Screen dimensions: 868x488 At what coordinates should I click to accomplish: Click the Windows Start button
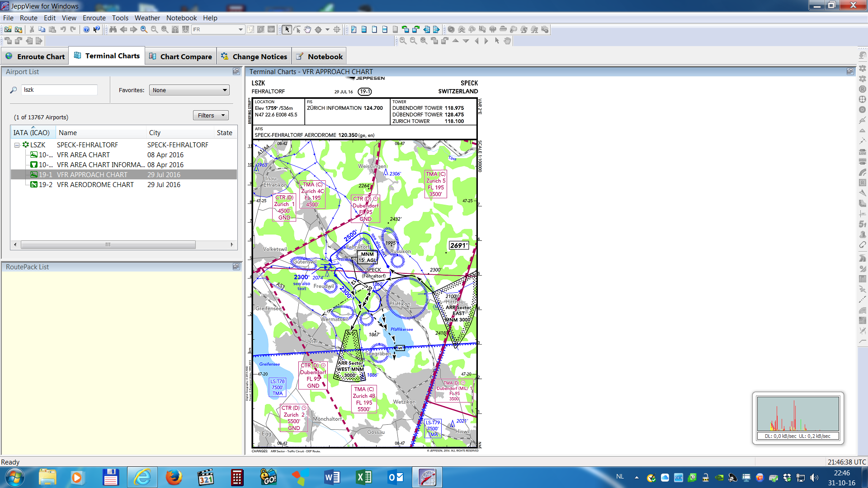pos(15,477)
